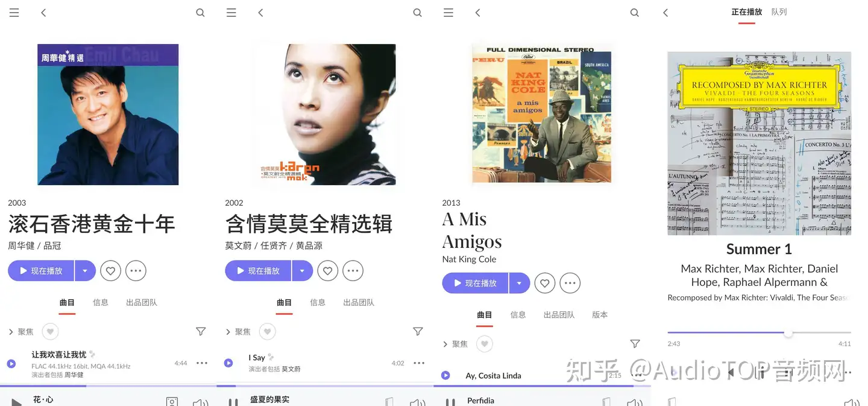The width and height of the screenshot is (868, 406).
Task: Open play options arrow for A Mis Amigos
Action: [519, 283]
